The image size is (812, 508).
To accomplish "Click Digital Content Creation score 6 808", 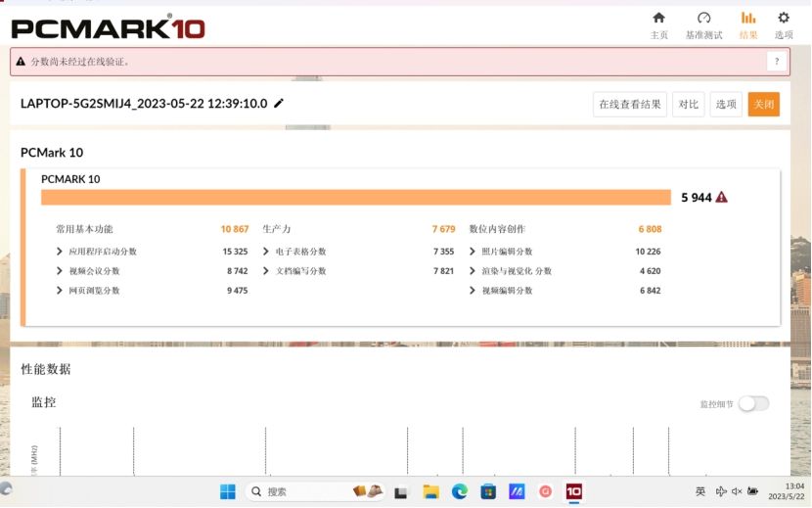I will click(650, 229).
